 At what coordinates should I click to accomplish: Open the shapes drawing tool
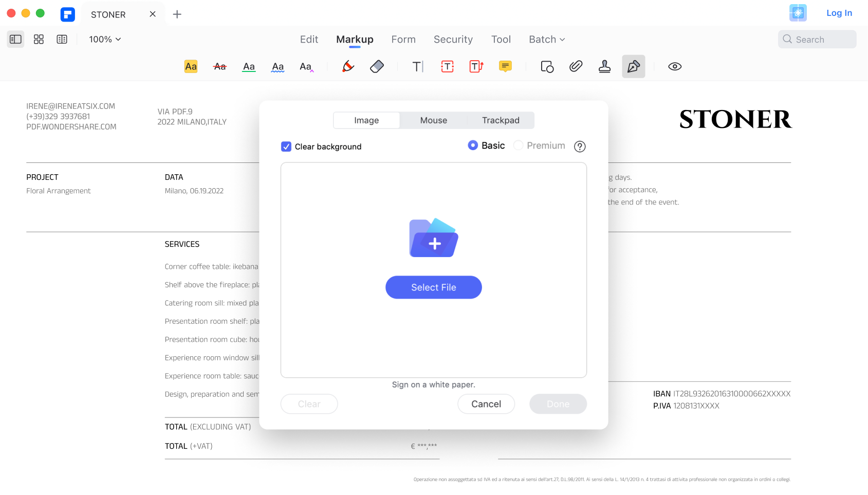547,66
